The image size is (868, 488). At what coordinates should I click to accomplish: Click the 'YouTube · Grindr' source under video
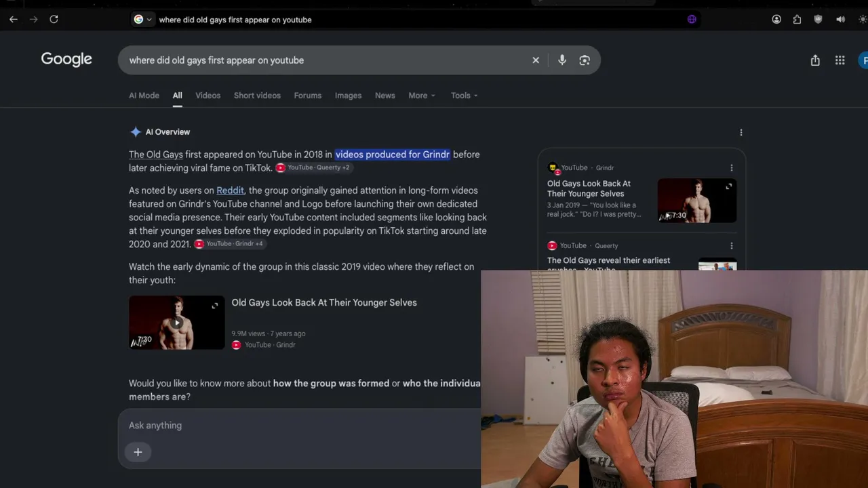263,345
